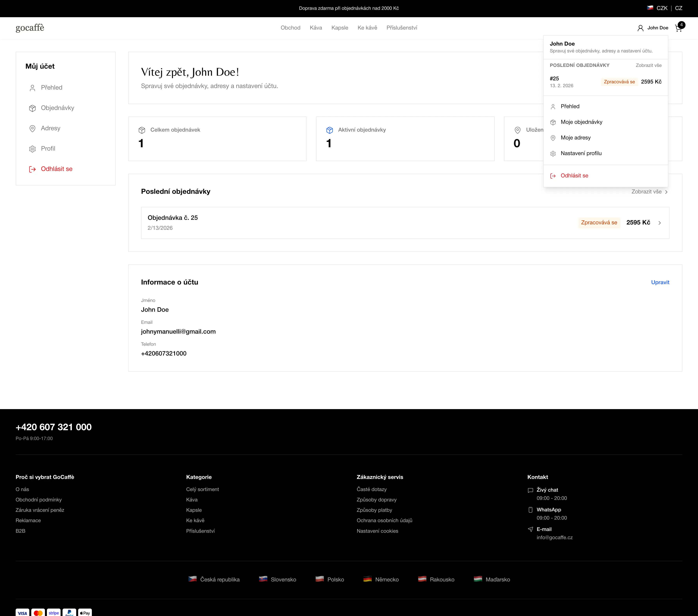Click the blue box icon for Aktivní objednávky
Image resolution: width=698 pixels, height=616 pixels.
(329, 130)
